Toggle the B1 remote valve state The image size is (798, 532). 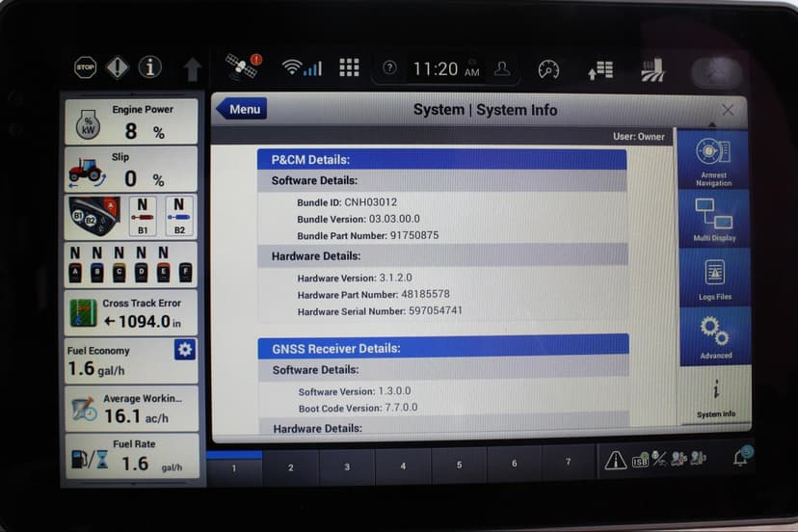(143, 216)
